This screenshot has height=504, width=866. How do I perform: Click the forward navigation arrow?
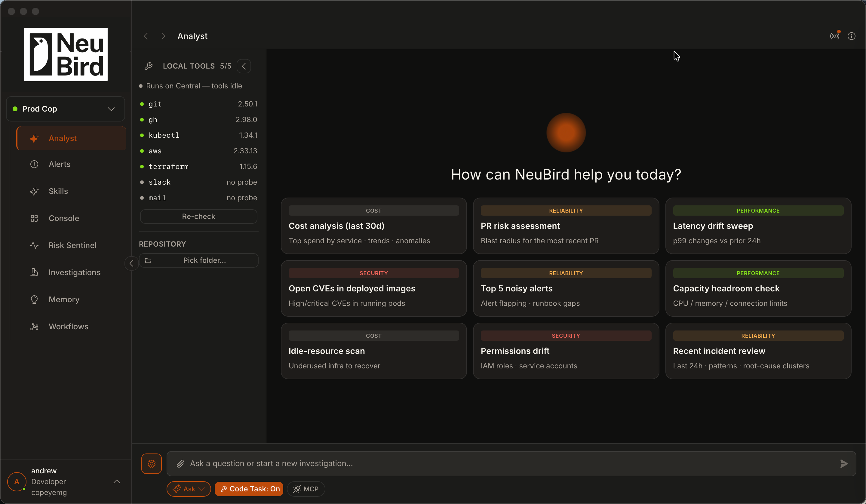click(163, 36)
